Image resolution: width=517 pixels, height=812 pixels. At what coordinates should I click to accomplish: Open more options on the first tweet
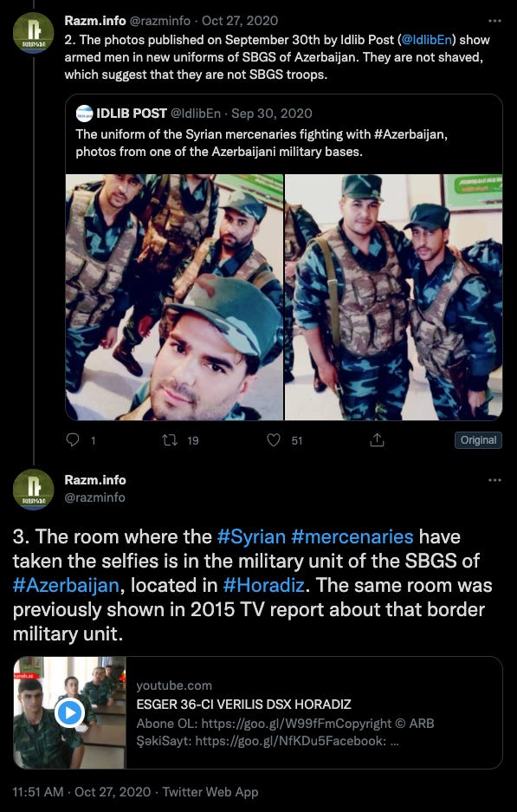(494, 21)
